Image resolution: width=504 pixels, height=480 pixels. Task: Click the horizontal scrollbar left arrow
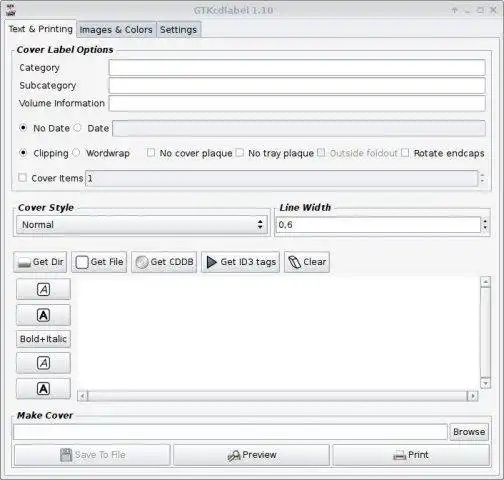[83, 396]
